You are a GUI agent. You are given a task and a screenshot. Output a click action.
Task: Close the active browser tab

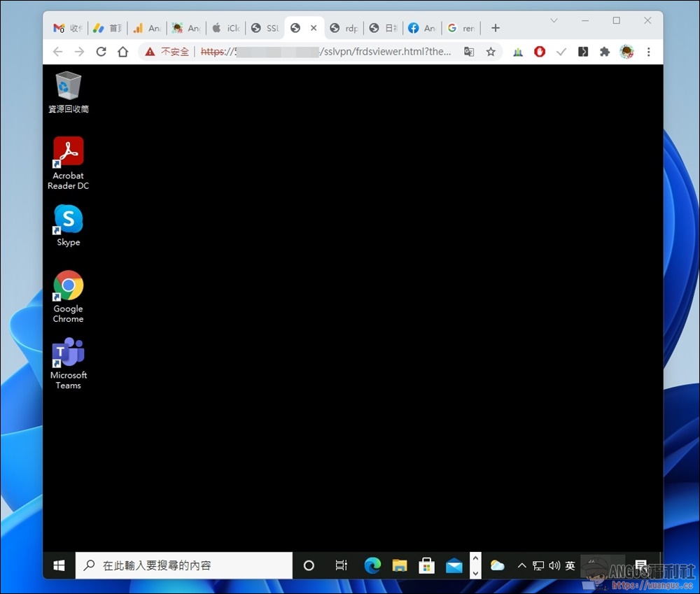314,28
